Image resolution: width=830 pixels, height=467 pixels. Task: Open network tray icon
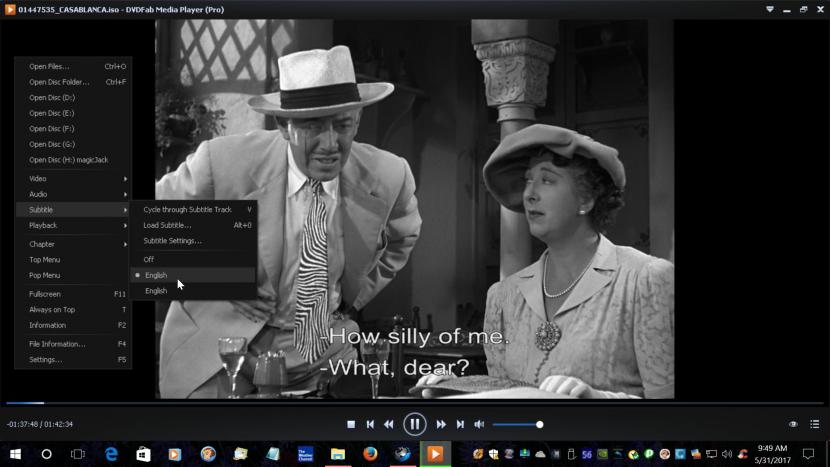coord(711,454)
